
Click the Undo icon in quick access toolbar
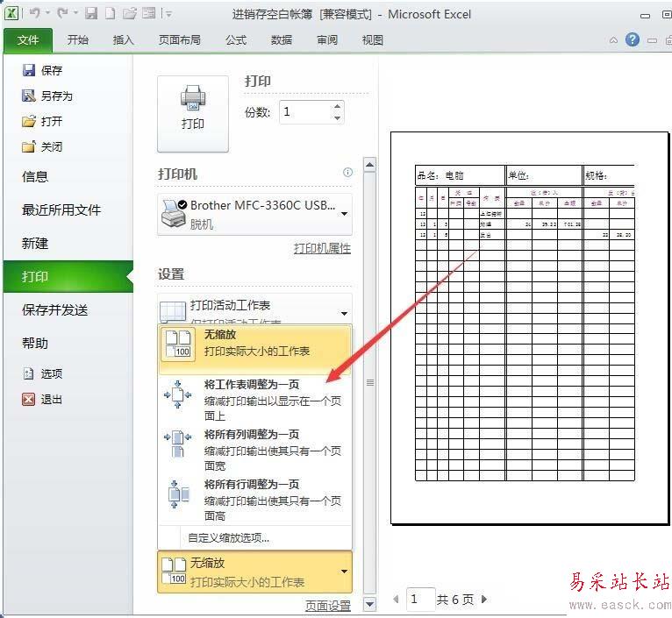pyautogui.click(x=35, y=13)
